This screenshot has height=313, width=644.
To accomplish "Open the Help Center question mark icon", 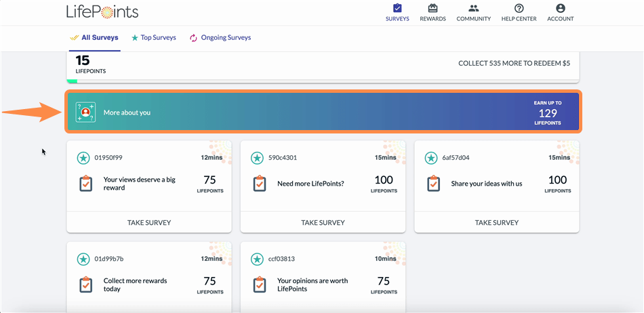I will click(x=519, y=8).
